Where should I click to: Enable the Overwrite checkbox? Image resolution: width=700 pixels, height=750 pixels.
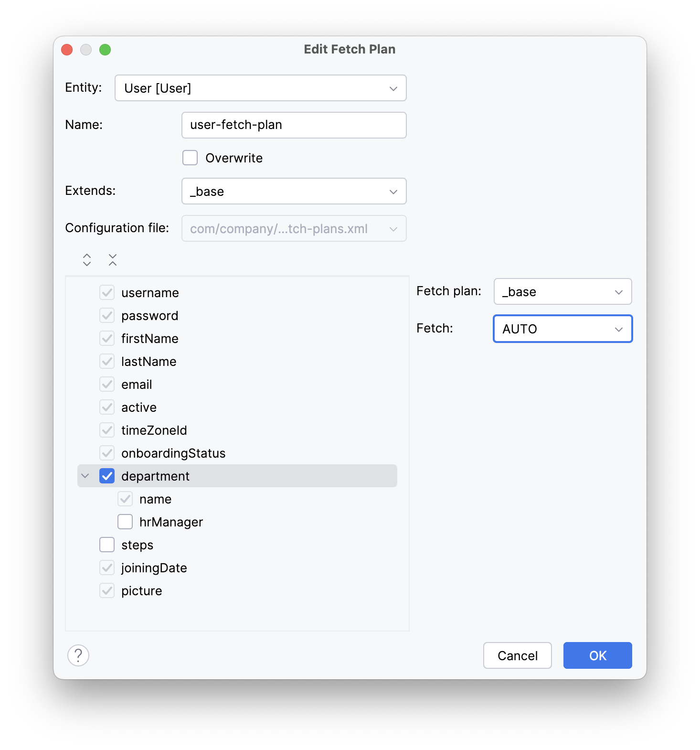click(190, 158)
